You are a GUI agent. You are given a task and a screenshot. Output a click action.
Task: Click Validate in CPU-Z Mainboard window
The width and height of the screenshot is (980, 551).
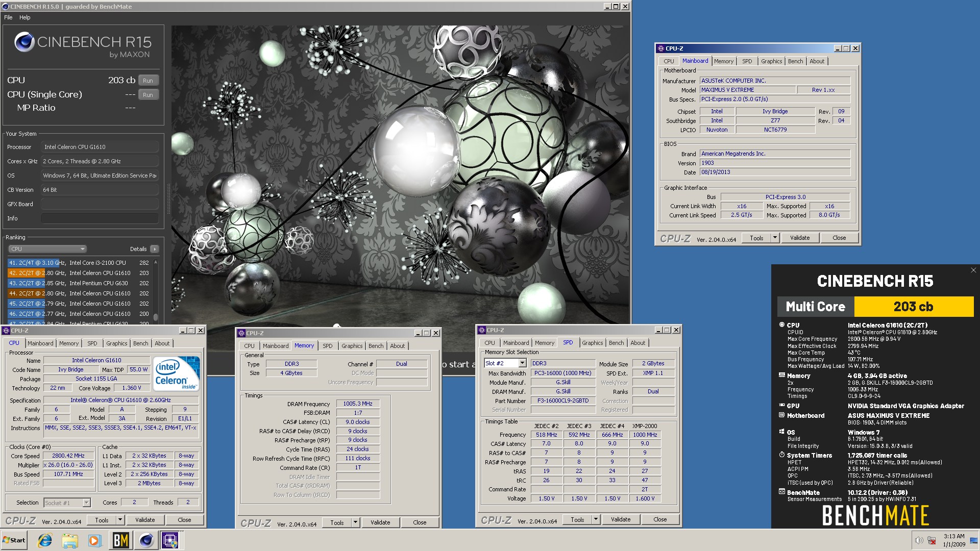tap(800, 238)
